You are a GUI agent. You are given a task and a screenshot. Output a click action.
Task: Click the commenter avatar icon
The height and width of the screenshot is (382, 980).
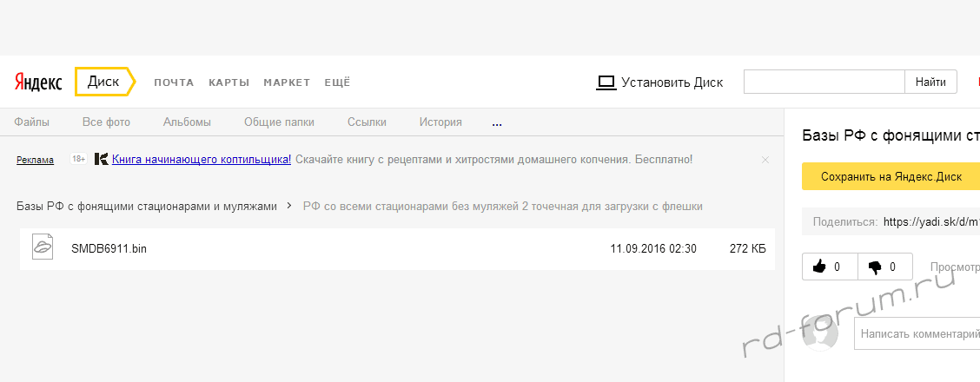[820, 332]
